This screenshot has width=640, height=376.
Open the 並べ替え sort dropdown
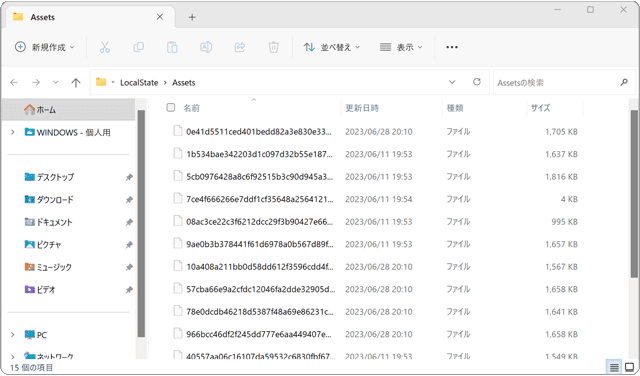(x=331, y=47)
